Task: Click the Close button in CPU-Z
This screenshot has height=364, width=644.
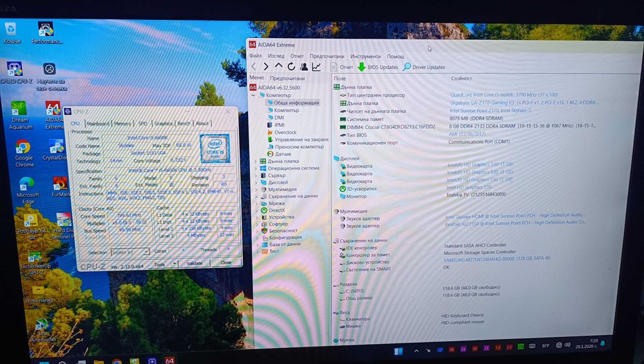Action: pos(226,262)
